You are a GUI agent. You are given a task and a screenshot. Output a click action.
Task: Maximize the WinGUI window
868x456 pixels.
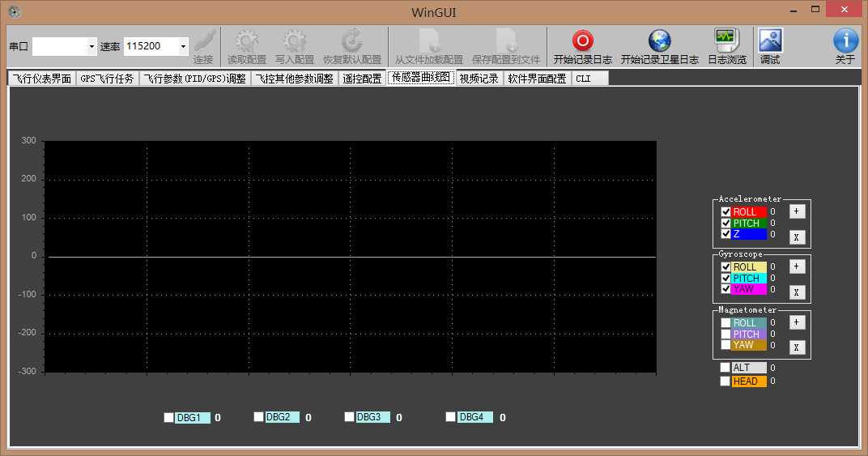[x=815, y=10]
